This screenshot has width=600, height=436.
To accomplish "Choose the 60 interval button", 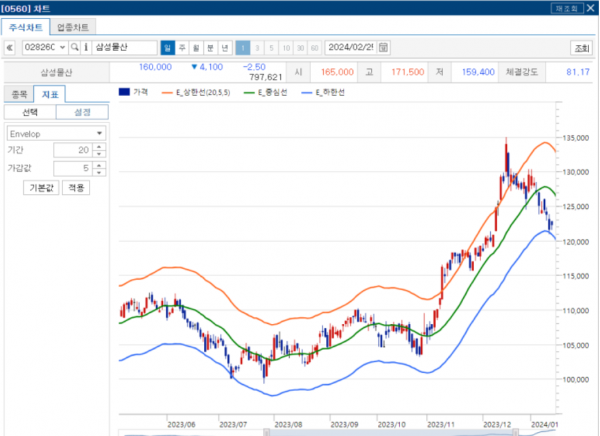I will (x=315, y=48).
